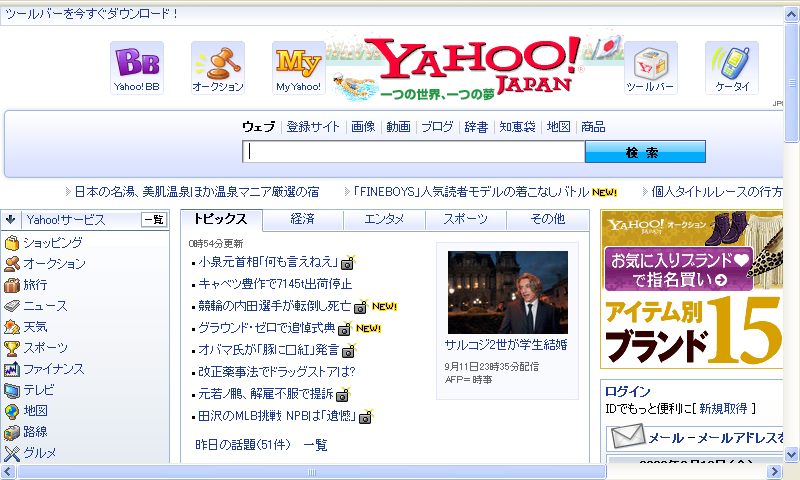Open the Yahoo! BB icon
Viewport: 800px width, 480px height.
[x=137, y=68]
